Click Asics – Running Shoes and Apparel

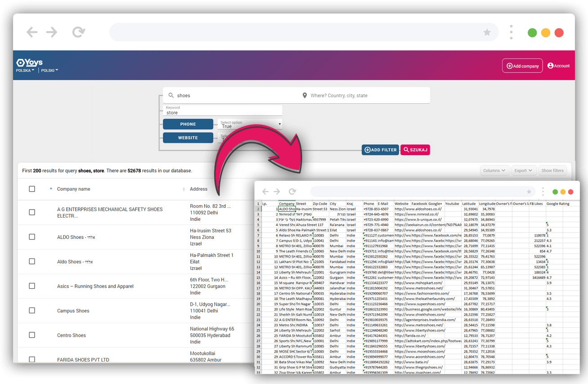coord(95,286)
